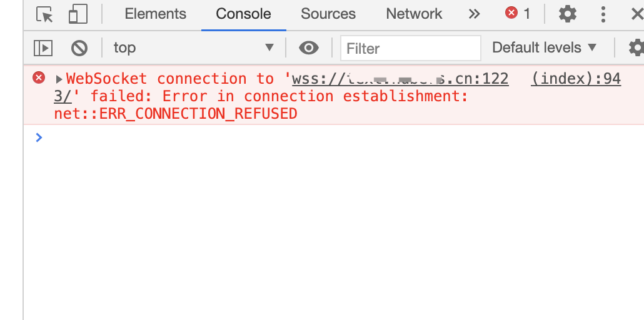Image resolution: width=644 pixels, height=320 pixels.
Task: Toggle the device toolbar icon
Action: (78, 14)
